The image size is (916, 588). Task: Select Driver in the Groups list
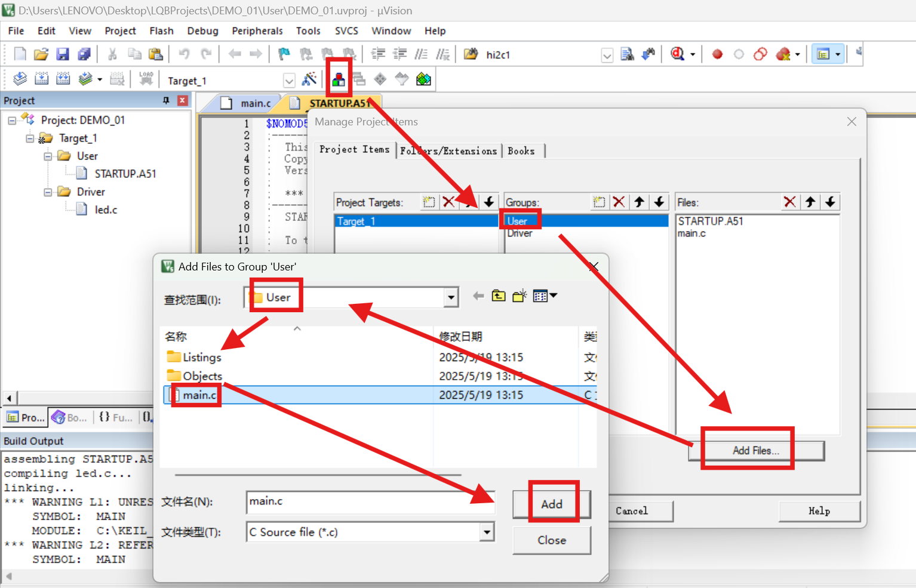pyautogui.click(x=520, y=233)
